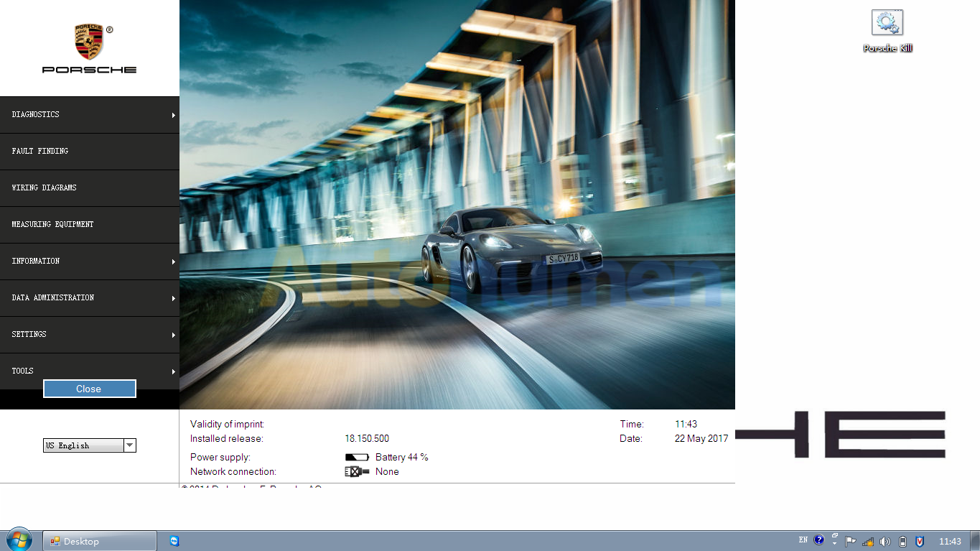
Task: Open the DATA ADMINISTRATION menu
Action: (90, 298)
